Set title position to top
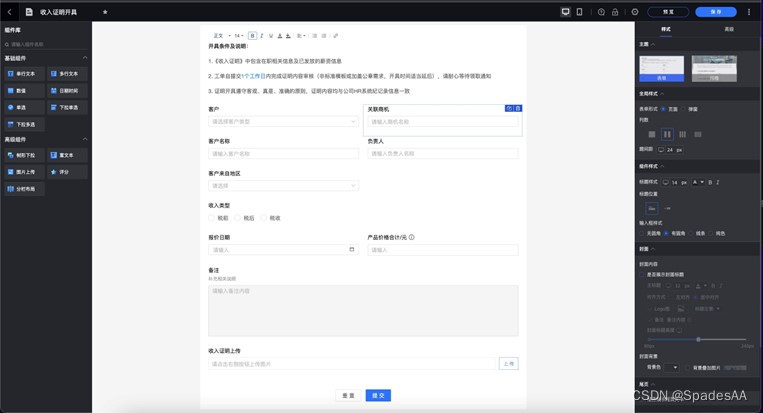Screen dimensions: 763x413 (652, 208)
